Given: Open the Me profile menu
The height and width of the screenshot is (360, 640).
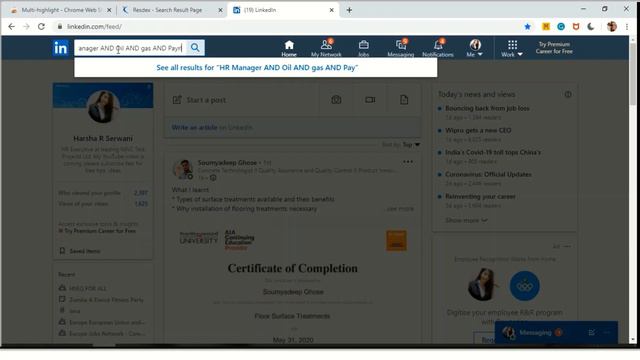Looking at the screenshot, I should click(475, 48).
